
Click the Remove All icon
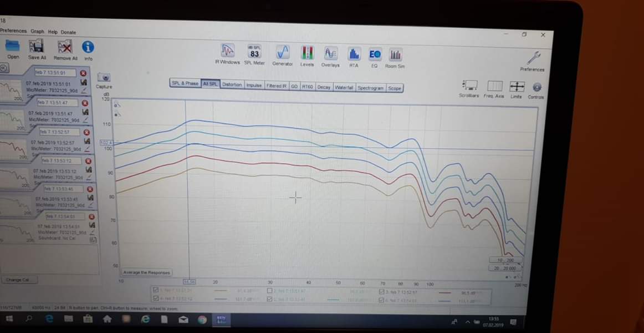point(65,47)
